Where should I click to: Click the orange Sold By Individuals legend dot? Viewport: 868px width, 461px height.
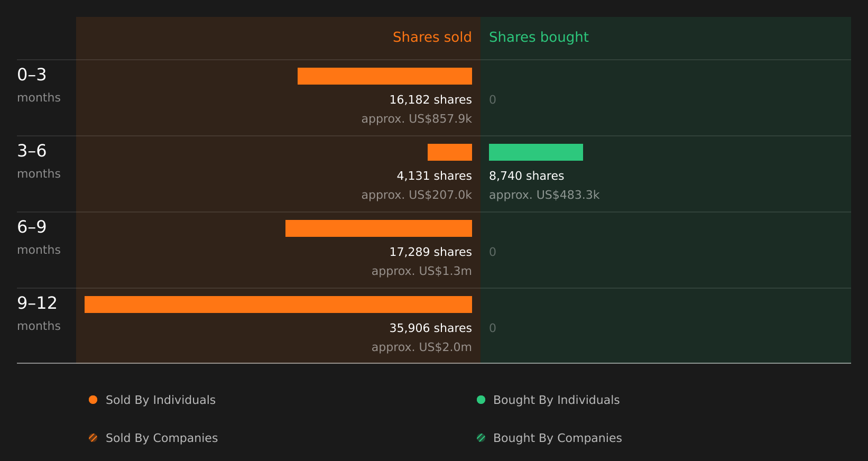click(93, 400)
